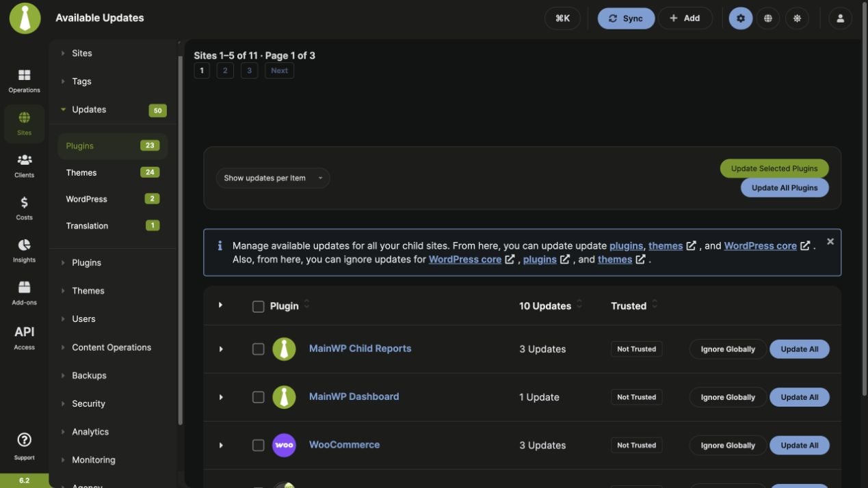The image size is (868, 488).
Task: Open the user profile icon
Action: click(840, 18)
